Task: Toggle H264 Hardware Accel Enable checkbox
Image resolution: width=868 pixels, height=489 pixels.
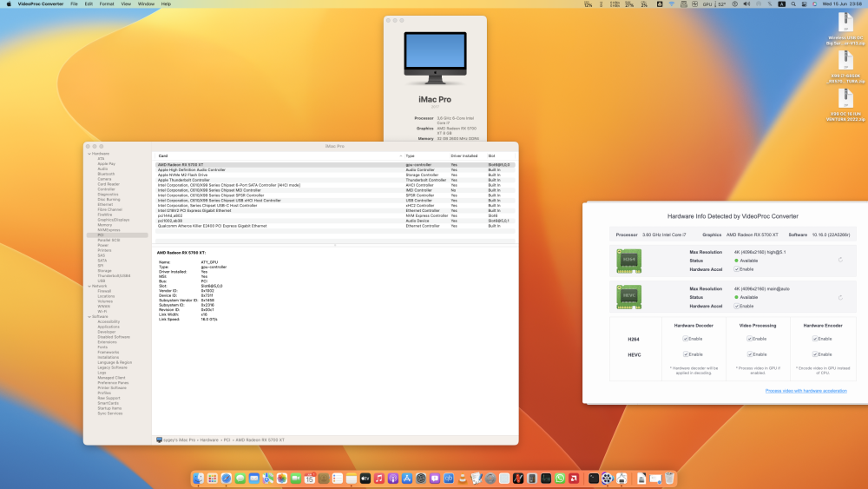Action: (737, 269)
